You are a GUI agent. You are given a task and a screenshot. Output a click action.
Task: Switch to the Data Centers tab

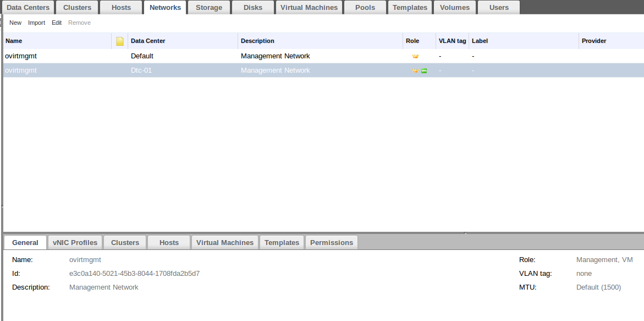28,8
